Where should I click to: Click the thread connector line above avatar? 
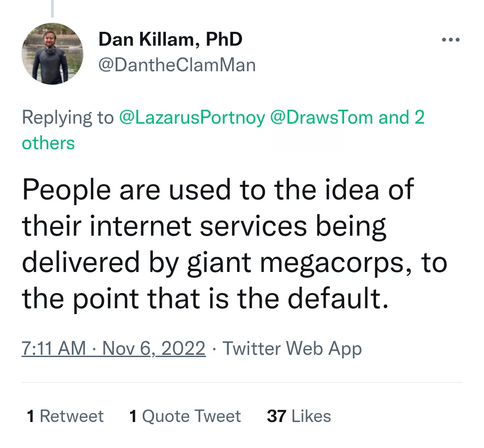point(52,9)
